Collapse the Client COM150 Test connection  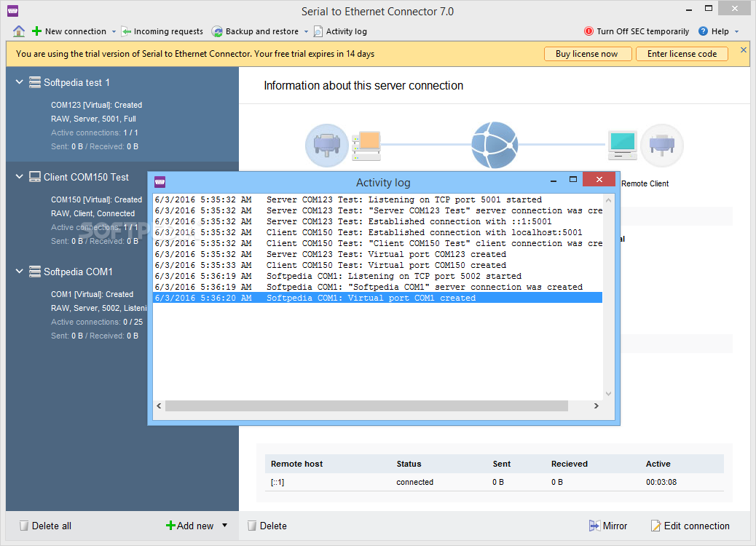click(19, 176)
